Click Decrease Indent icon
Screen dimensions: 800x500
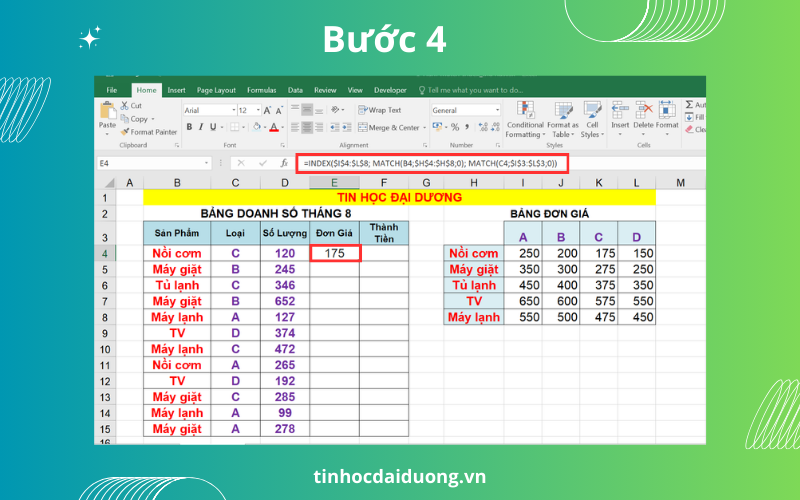tap(335, 128)
